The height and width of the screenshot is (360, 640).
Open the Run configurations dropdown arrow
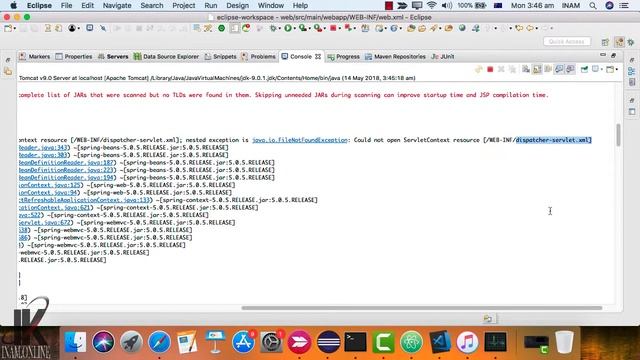[295, 28]
